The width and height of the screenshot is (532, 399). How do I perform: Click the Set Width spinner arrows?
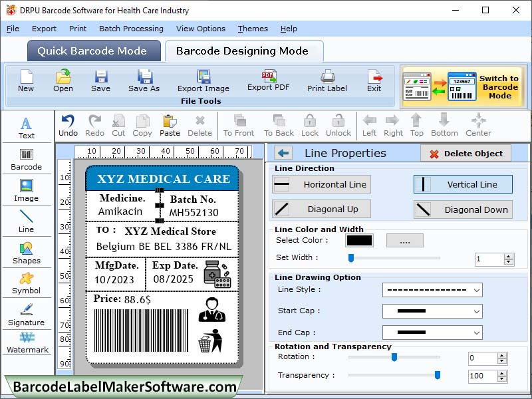508,259
